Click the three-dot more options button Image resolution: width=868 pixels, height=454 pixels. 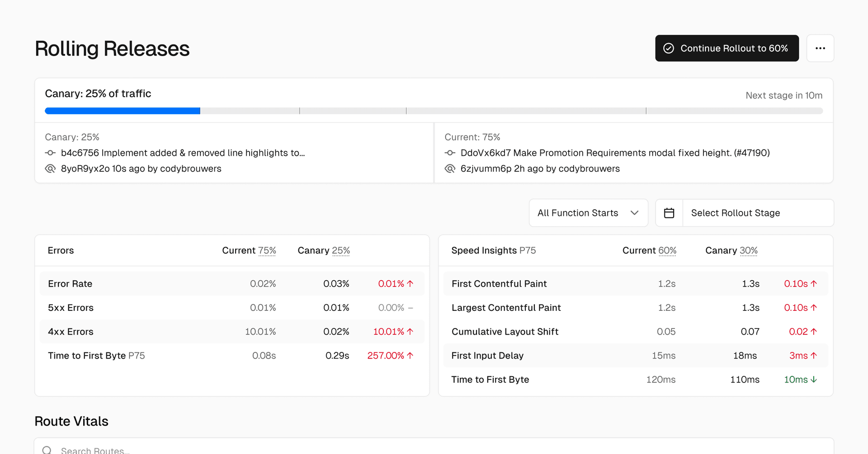pyautogui.click(x=820, y=48)
